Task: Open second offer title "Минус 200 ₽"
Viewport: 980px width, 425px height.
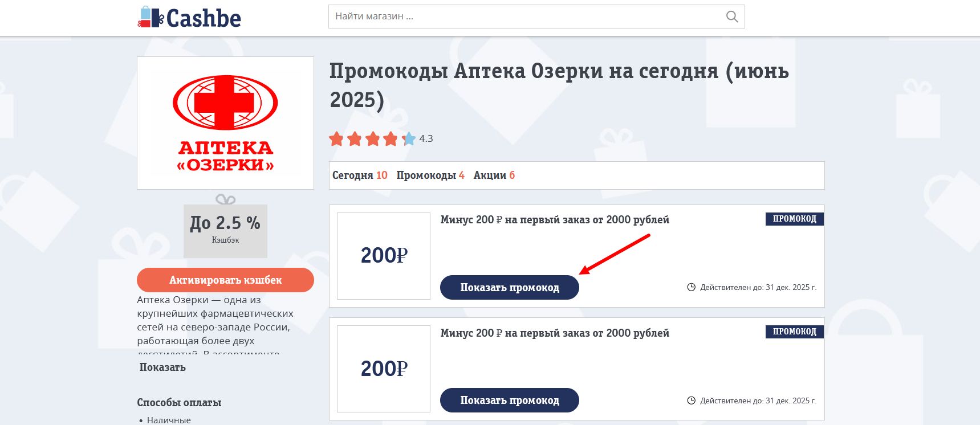Action: pyautogui.click(x=555, y=333)
